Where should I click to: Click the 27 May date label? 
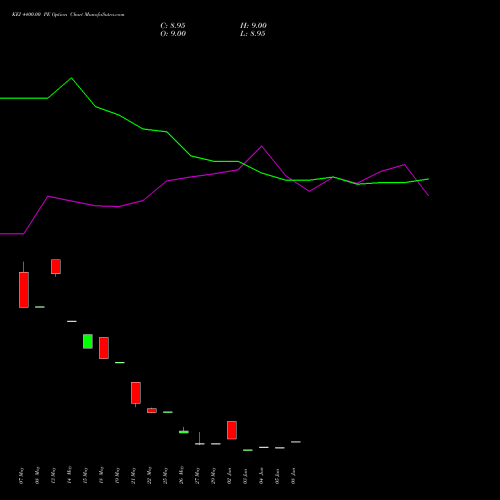click(198, 476)
